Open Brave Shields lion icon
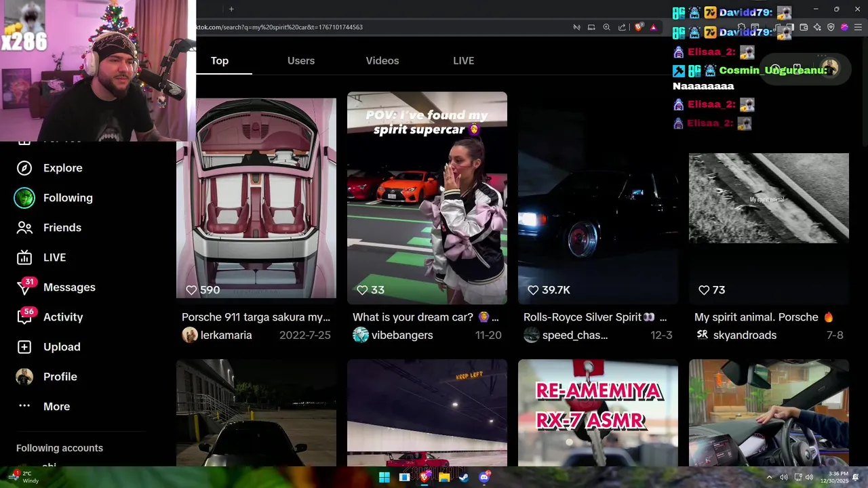Image resolution: width=868 pixels, height=488 pixels. pos(639,27)
